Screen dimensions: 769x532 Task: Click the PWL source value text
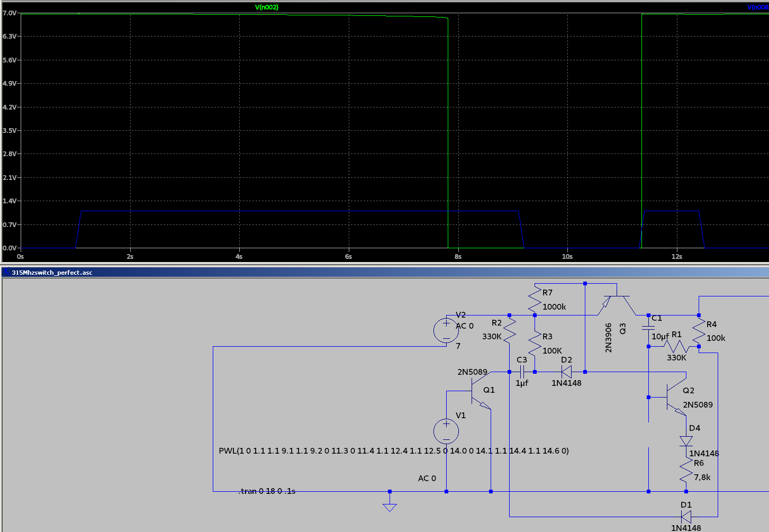393,451
